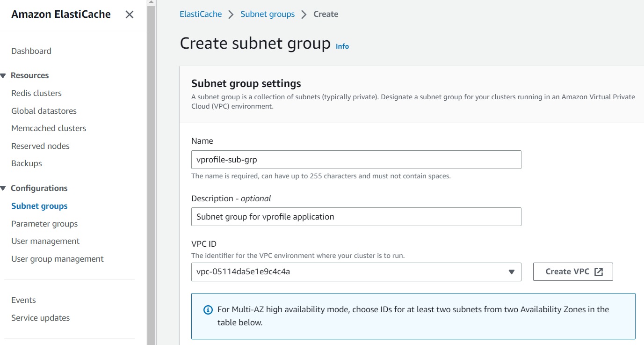This screenshot has height=345, width=644.
Task: Navigate to Global datastores
Action: point(43,110)
